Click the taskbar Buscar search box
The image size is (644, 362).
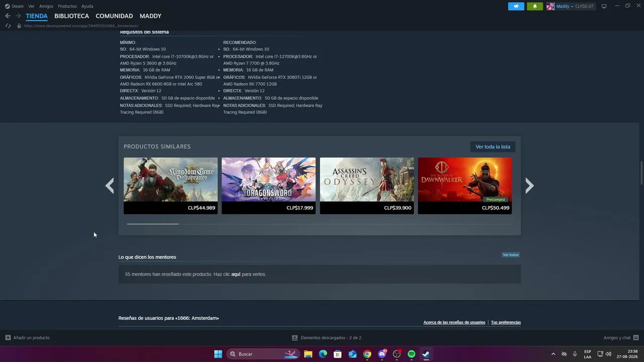click(x=263, y=354)
